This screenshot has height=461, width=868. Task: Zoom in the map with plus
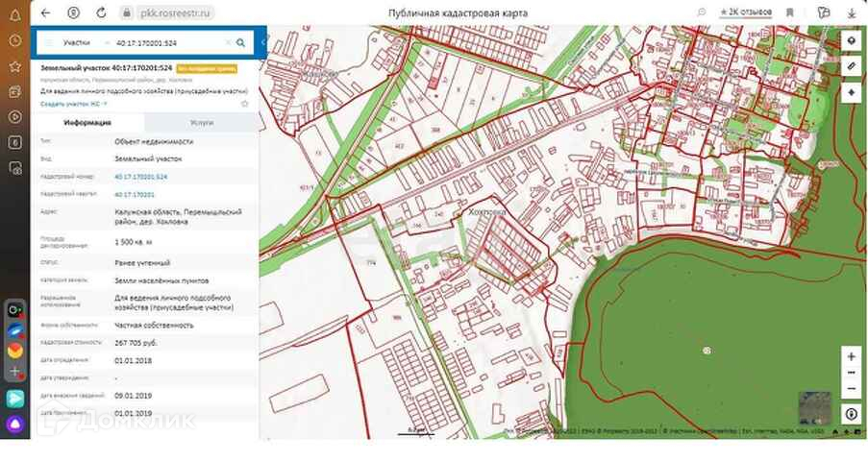(x=852, y=356)
